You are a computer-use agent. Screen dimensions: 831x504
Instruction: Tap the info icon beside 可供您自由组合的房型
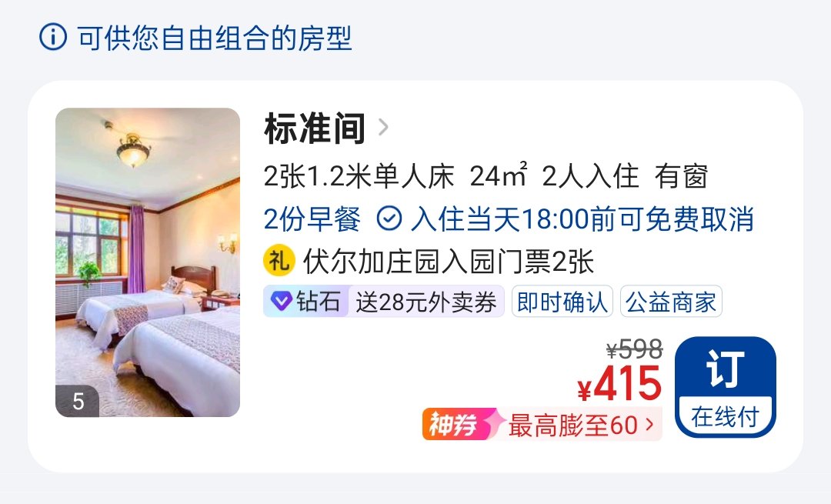click(x=53, y=38)
